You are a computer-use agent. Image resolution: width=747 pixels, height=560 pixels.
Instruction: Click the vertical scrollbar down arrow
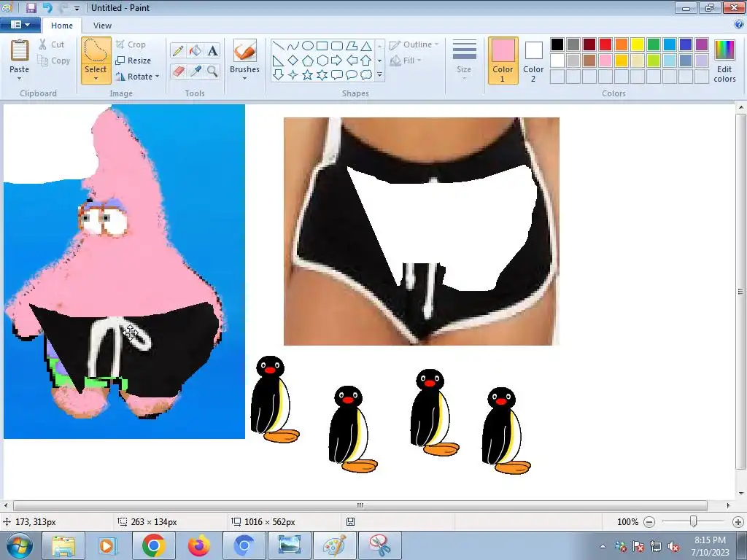coord(741,494)
